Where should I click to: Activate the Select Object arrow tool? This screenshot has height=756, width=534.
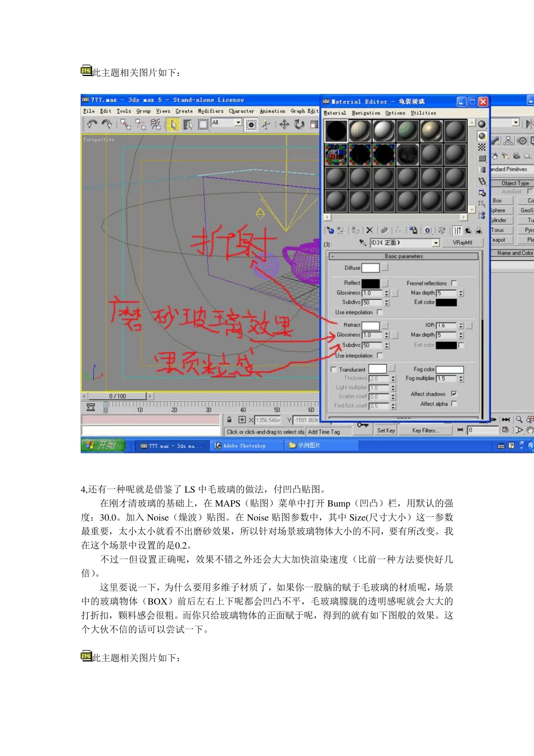(174, 124)
